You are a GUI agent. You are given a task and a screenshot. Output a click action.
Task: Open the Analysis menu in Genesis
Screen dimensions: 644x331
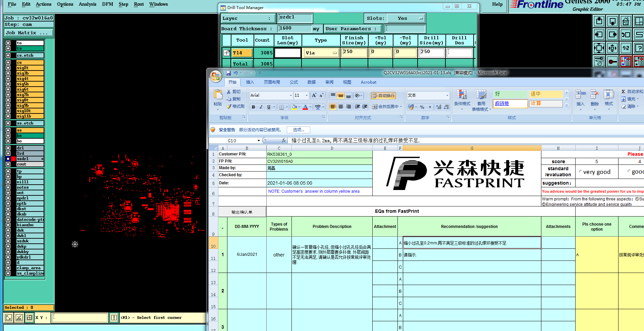tap(88, 4)
